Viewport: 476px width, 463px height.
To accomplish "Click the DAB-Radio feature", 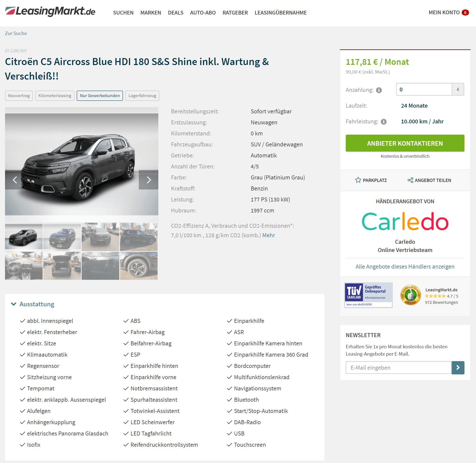I will [x=247, y=422].
